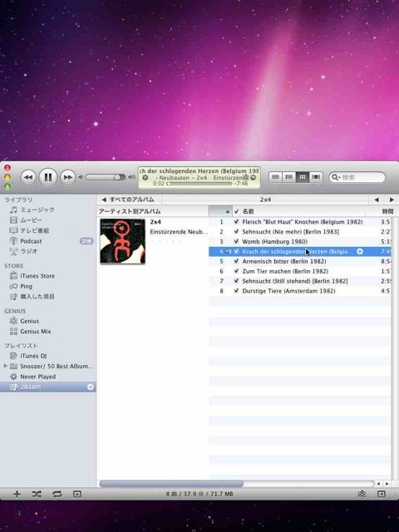This screenshot has height=532, width=399.
Task: Switch to Cover Flow view icon
Action: [316, 177]
